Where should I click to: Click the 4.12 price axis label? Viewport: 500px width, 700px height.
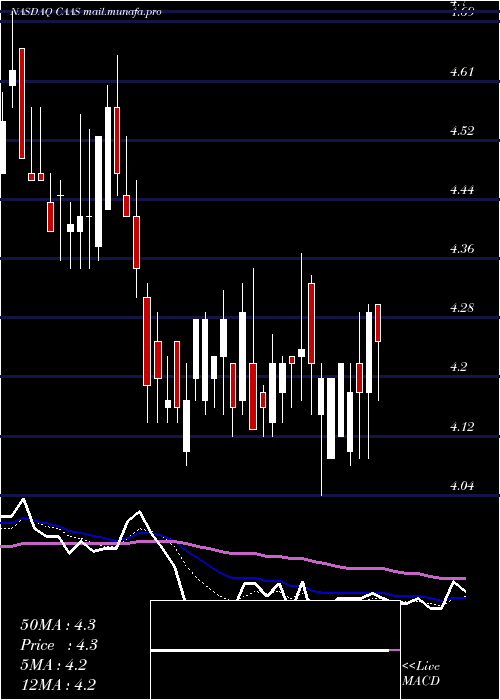[x=462, y=426]
